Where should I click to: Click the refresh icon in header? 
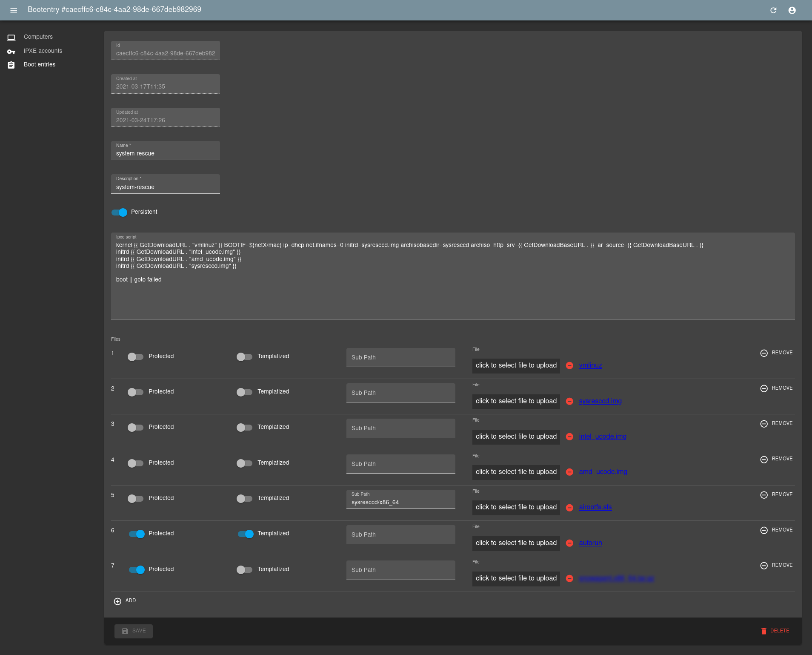click(773, 10)
